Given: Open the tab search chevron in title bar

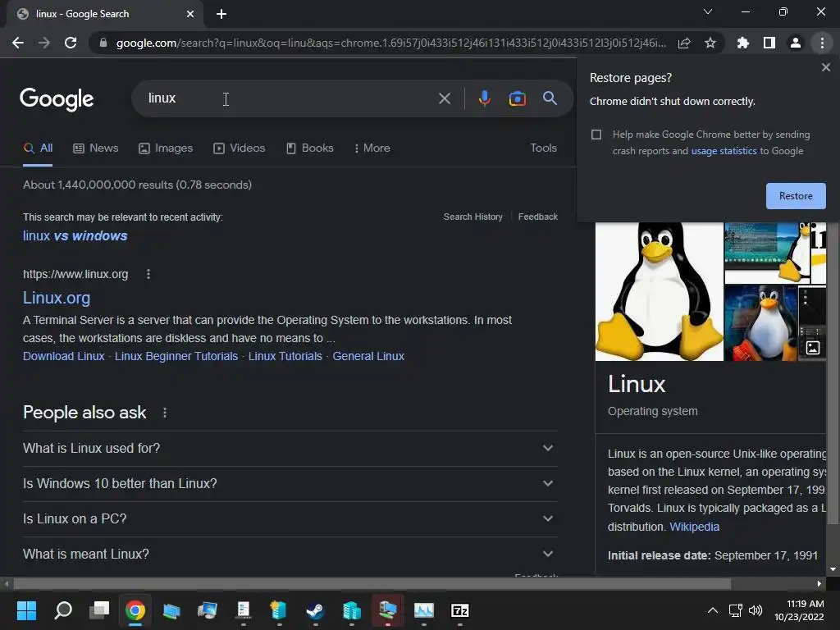Looking at the screenshot, I should pyautogui.click(x=708, y=11).
